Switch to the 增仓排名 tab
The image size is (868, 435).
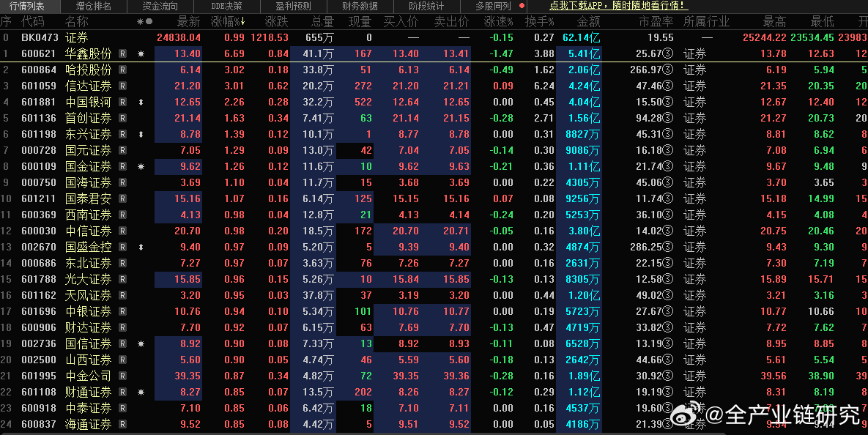point(94,6)
